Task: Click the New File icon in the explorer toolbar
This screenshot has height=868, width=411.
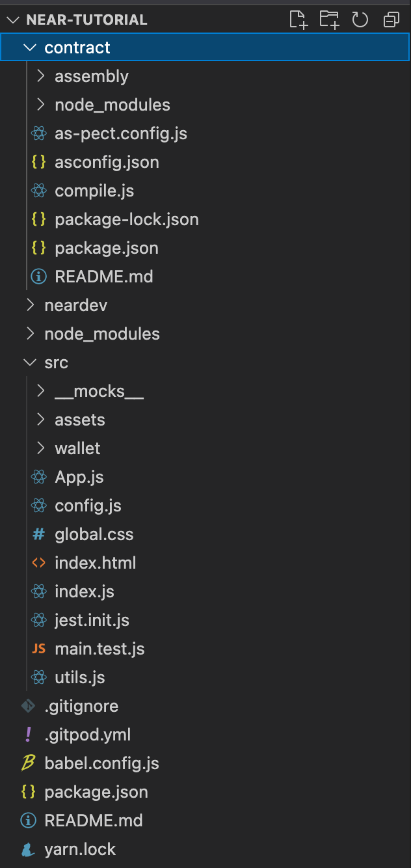Action: click(298, 20)
